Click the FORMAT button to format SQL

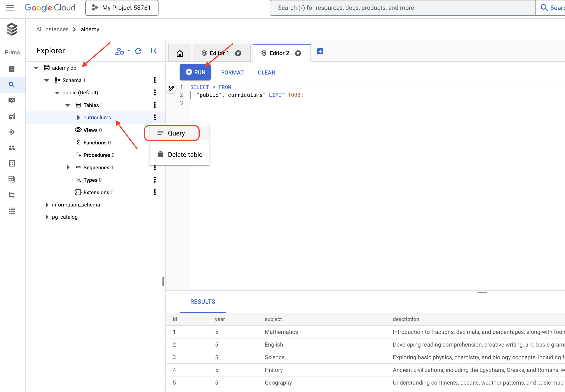(233, 72)
